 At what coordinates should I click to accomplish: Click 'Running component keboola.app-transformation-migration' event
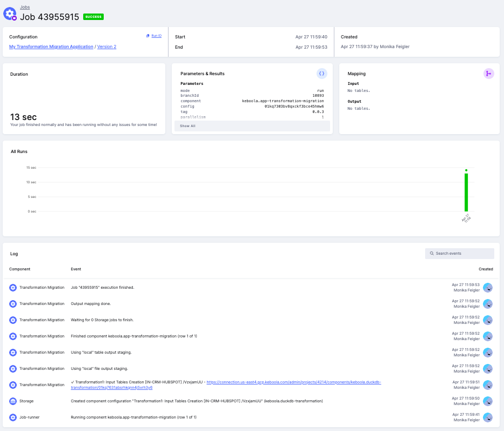click(x=134, y=417)
